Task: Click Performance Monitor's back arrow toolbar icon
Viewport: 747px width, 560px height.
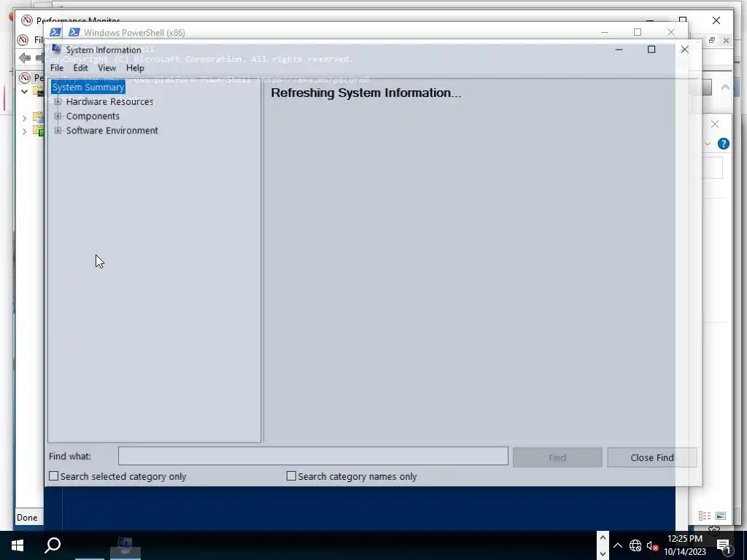Action: (25, 58)
